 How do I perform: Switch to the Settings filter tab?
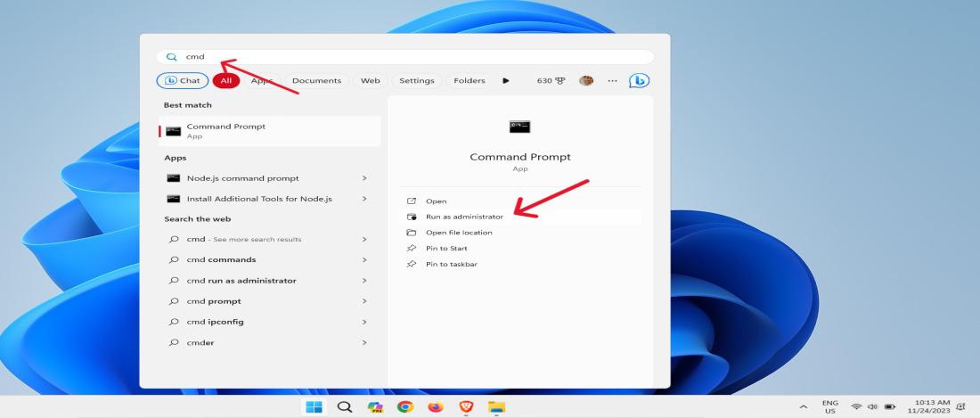click(x=417, y=80)
